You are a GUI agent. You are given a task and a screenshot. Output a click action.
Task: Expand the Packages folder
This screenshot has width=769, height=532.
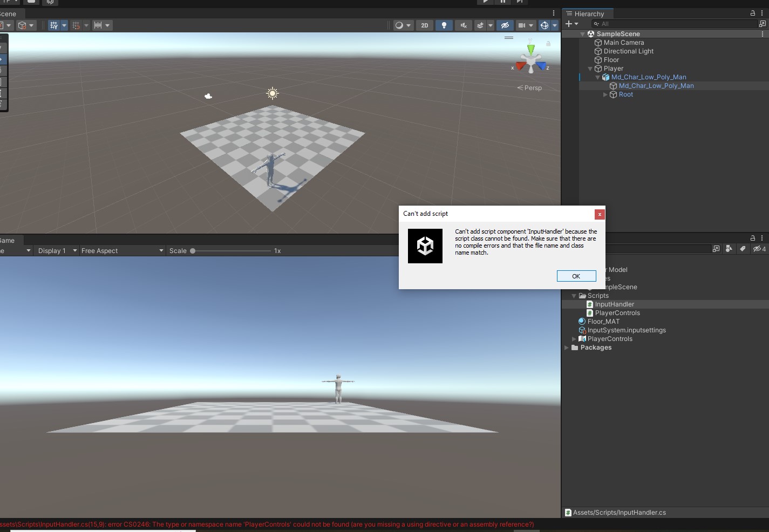(x=566, y=347)
